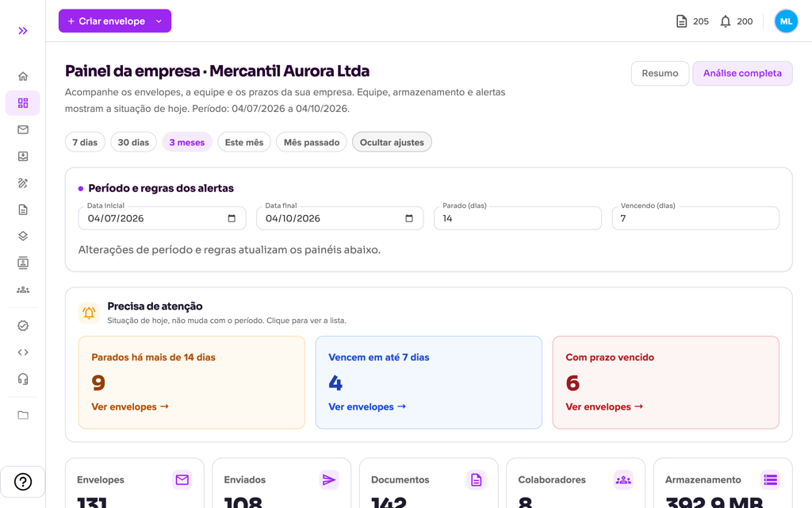Viewport: 812px width, 508px height.
Task: Click the Colaboradores card label
Action: (552, 480)
